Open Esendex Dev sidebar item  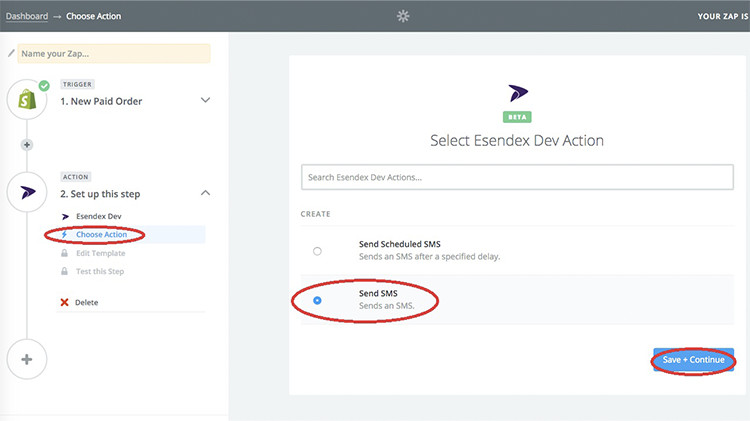pyautogui.click(x=96, y=216)
